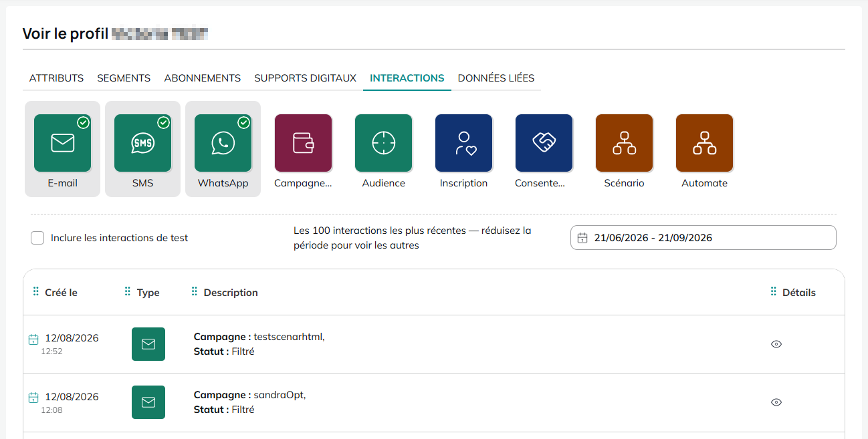This screenshot has width=868, height=439.
Task: Switch to the SEGMENTS tab
Action: 124,78
